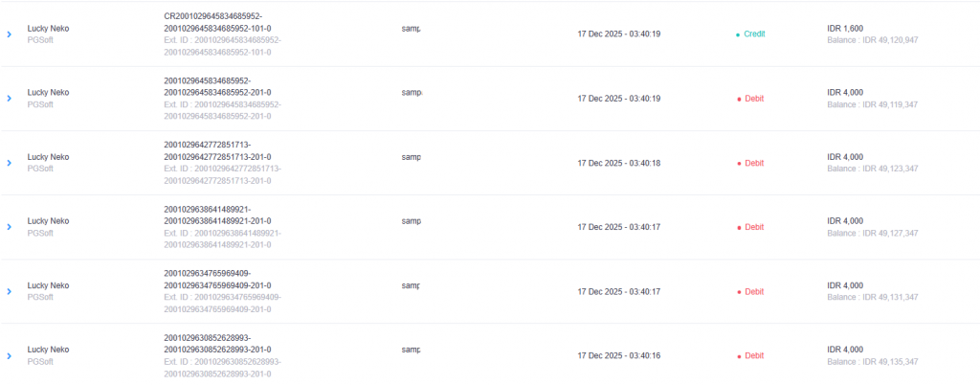Click the red Debit dot at 03:40:18
The image size is (980, 385).
click(x=738, y=164)
